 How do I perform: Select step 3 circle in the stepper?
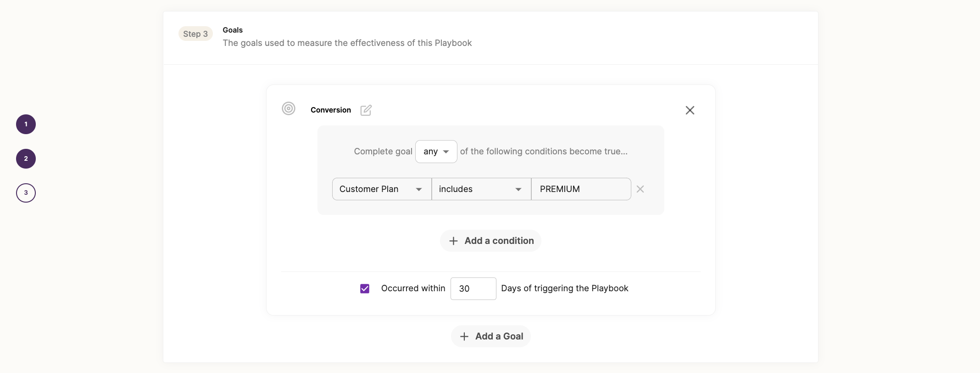pyautogui.click(x=26, y=193)
